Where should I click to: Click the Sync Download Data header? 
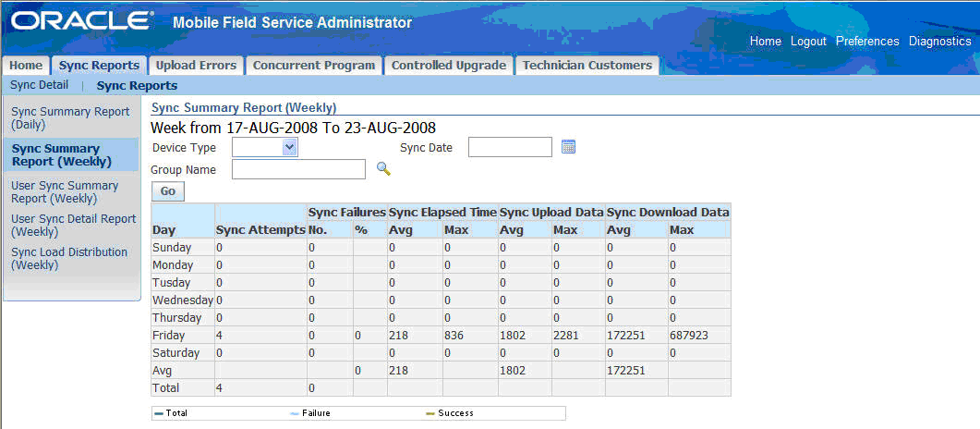click(668, 213)
